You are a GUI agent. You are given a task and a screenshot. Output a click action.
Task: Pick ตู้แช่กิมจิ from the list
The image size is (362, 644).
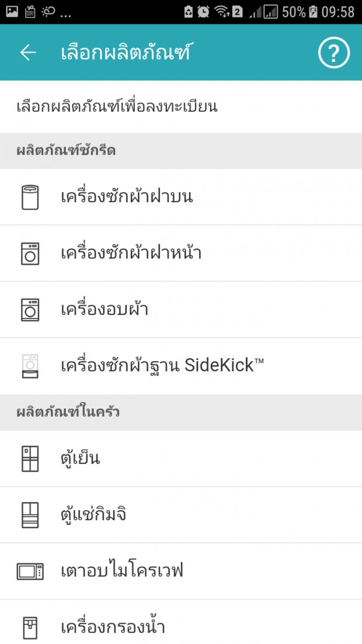[x=93, y=515]
